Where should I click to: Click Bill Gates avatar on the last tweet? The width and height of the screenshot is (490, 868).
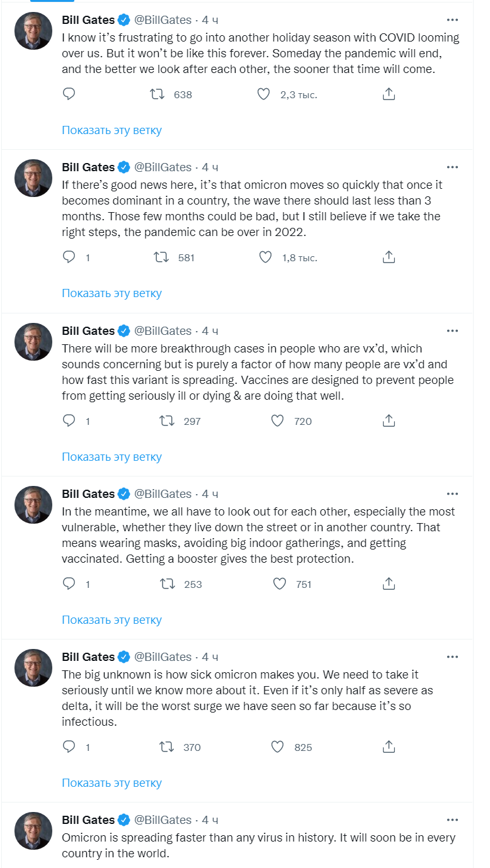pyautogui.click(x=33, y=831)
